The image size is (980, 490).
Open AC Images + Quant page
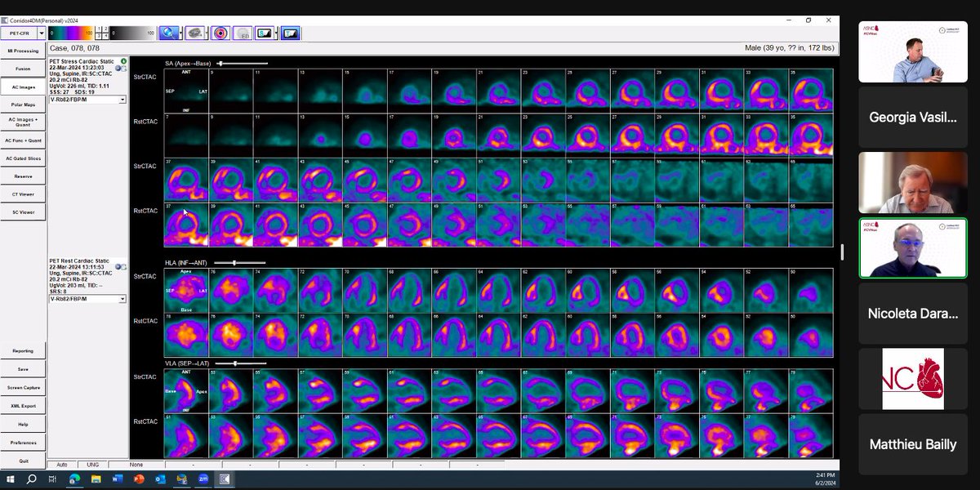tap(23, 122)
